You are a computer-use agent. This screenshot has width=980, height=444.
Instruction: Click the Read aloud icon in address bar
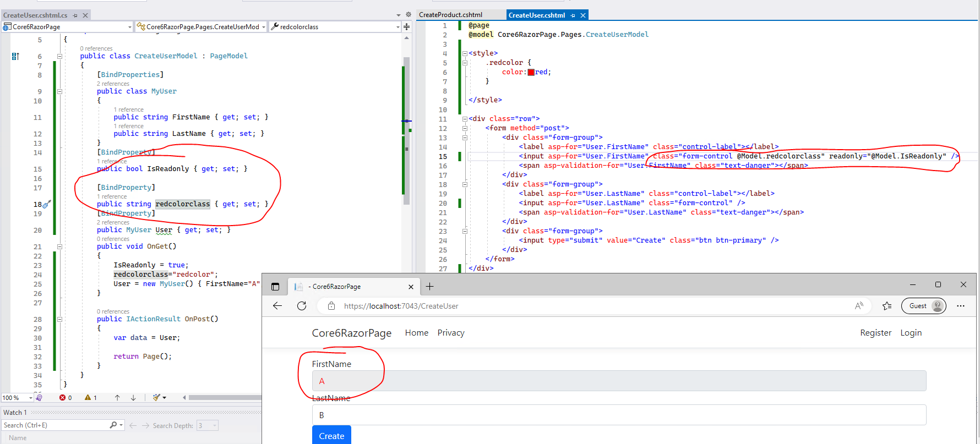(859, 306)
